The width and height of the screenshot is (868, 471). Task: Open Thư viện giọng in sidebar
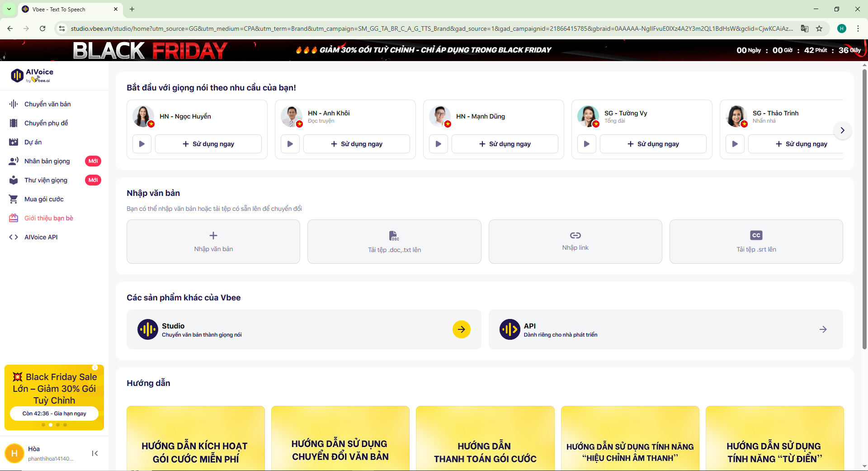coord(46,180)
